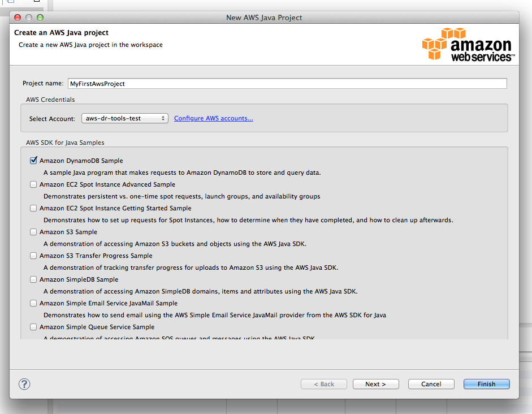Viewport: 532px width, 414px height.
Task: Click the JavaMail provider description text
Action: 215,315
